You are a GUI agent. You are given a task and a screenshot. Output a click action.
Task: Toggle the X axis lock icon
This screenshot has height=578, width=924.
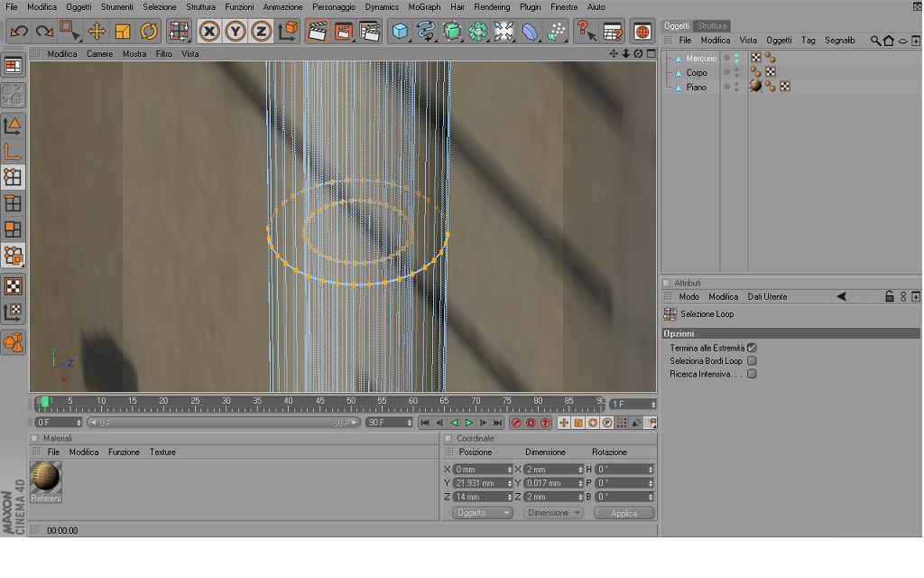(x=209, y=32)
